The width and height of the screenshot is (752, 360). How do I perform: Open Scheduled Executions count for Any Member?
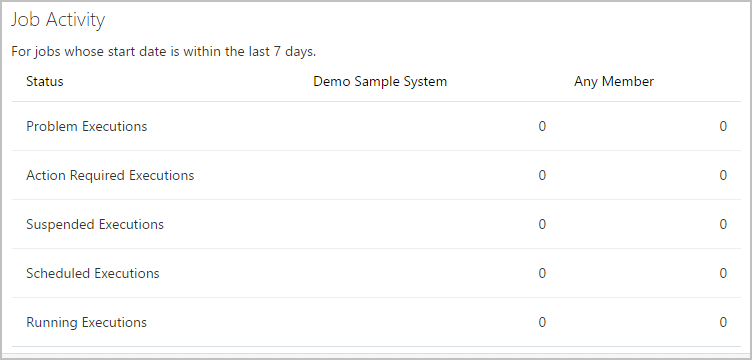coord(723,273)
